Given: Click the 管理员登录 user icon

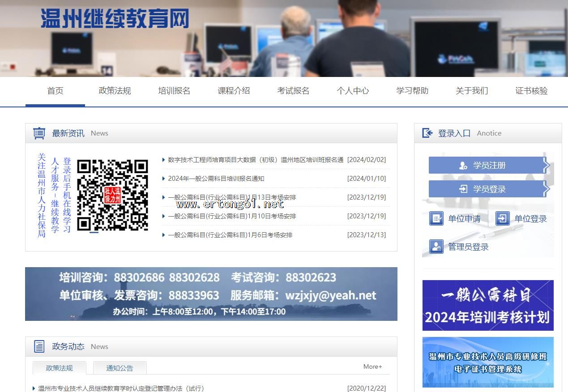Looking at the screenshot, I should click(436, 247).
